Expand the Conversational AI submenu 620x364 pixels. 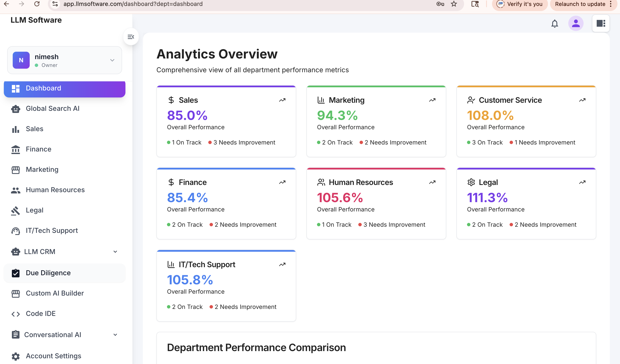point(115,335)
